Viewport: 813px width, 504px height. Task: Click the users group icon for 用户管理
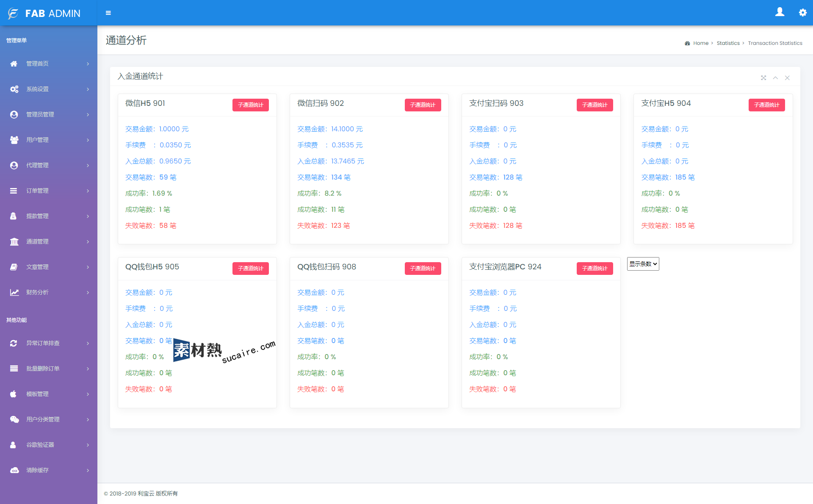tap(14, 140)
